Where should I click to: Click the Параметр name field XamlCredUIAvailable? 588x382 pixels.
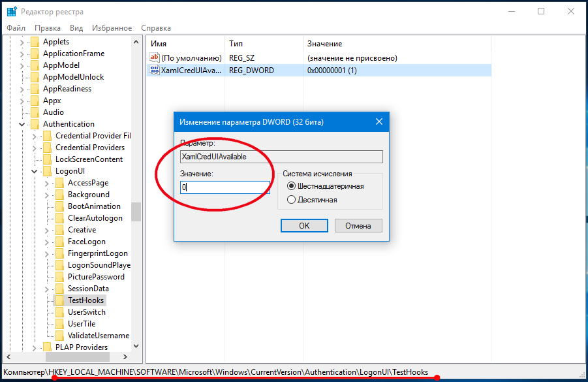[282, 157]
